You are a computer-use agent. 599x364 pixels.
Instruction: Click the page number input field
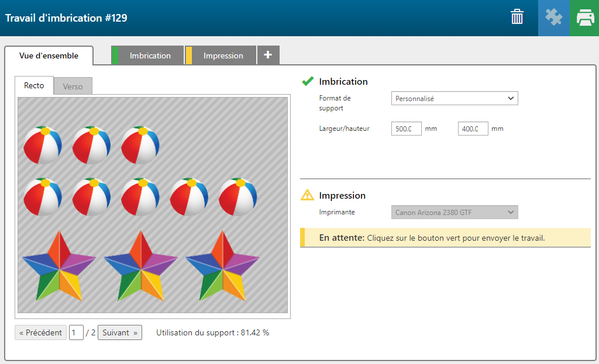coord(76,332)
